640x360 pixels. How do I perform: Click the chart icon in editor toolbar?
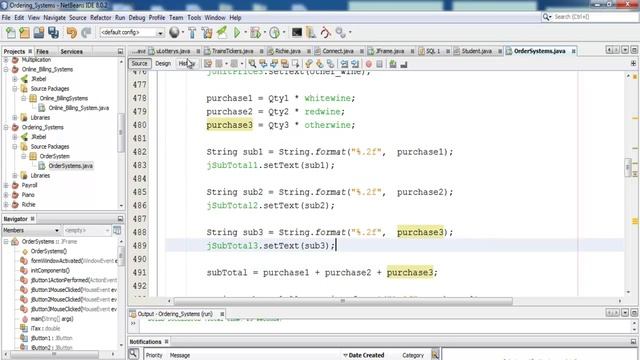click(x=403, y=64)
